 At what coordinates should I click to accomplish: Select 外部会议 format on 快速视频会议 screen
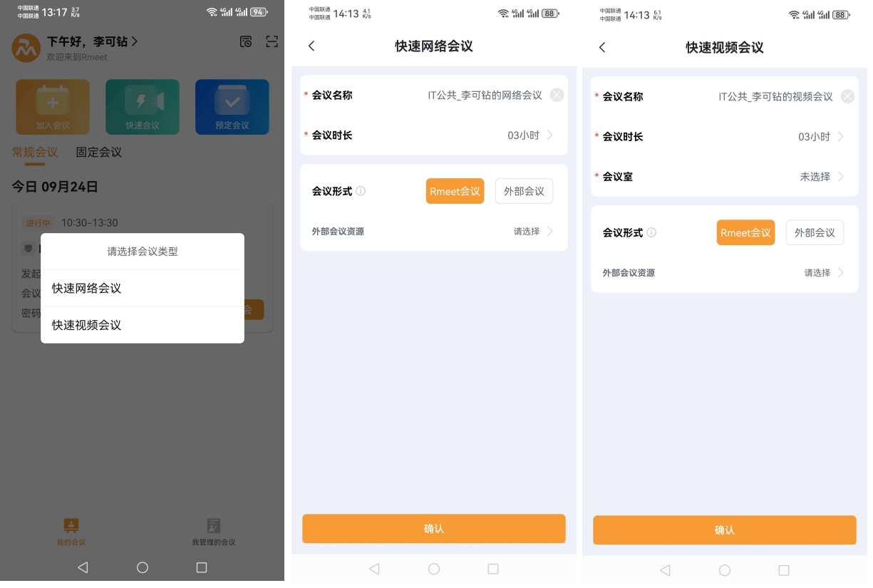point(815,232)
